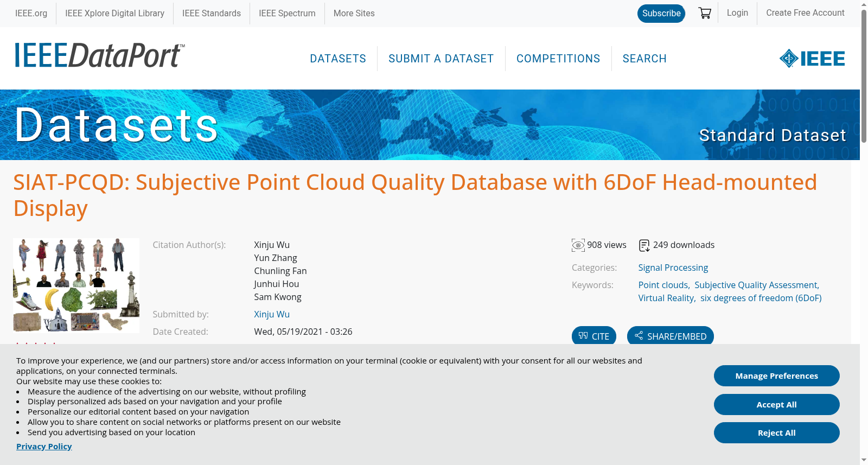The height and width of the screenshot is (465, 868).
Task: Open Signal Processing category
Action: point(673,267)
